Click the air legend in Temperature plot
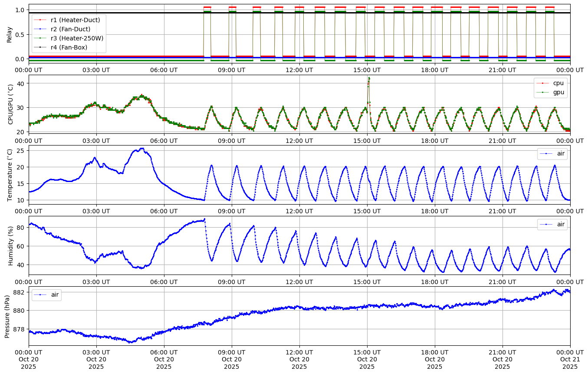This screenshot has height=374, width=588. point(552,154)
